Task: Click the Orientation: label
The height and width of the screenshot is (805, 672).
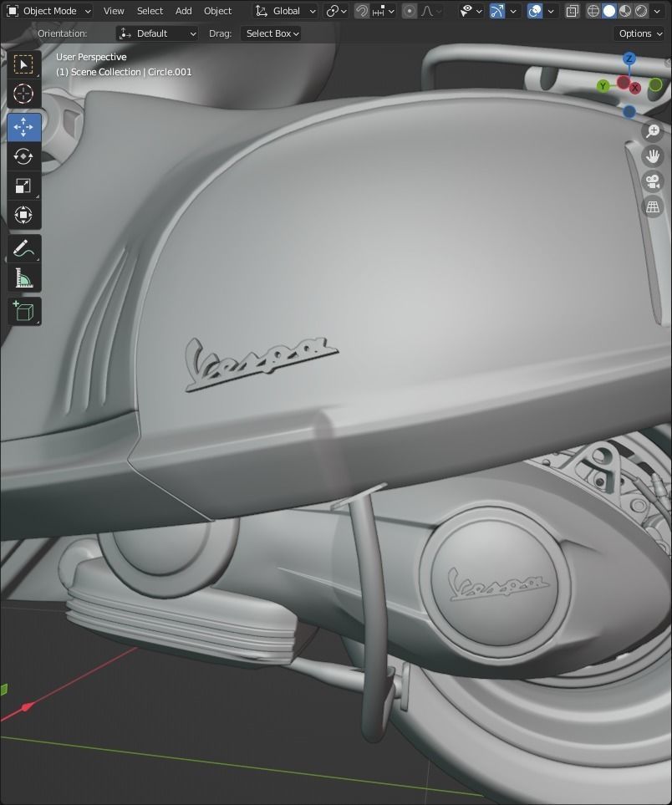Action: [62, 33]
